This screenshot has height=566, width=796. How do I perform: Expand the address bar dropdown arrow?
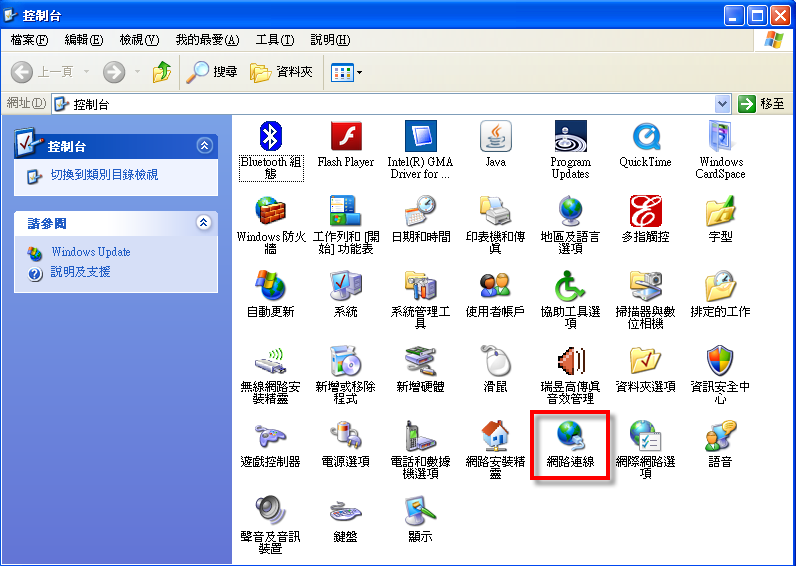point(723,104)
